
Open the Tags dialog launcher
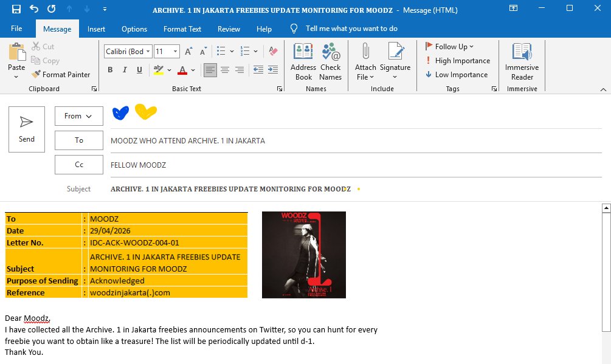pos(494,89)
